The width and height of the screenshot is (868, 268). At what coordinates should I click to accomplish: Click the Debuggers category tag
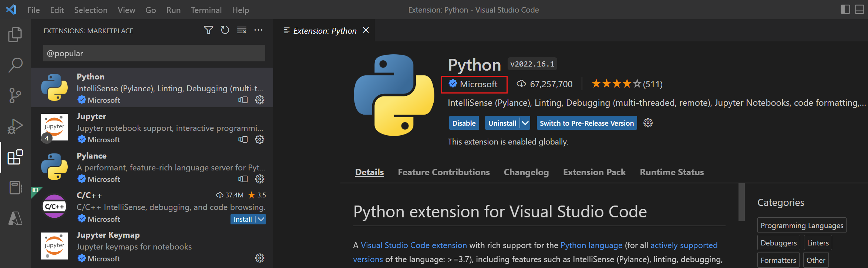pos(778,243)
